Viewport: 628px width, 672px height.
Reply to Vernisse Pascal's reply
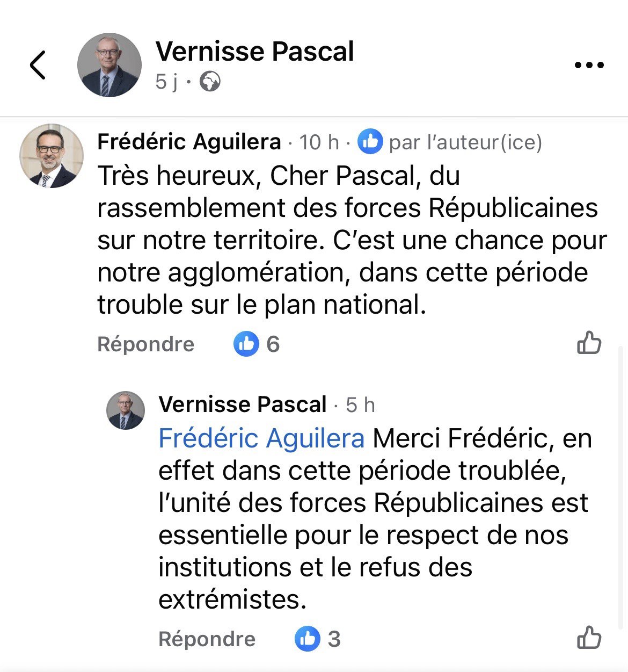pyautogui.click(x=207, y=639)
